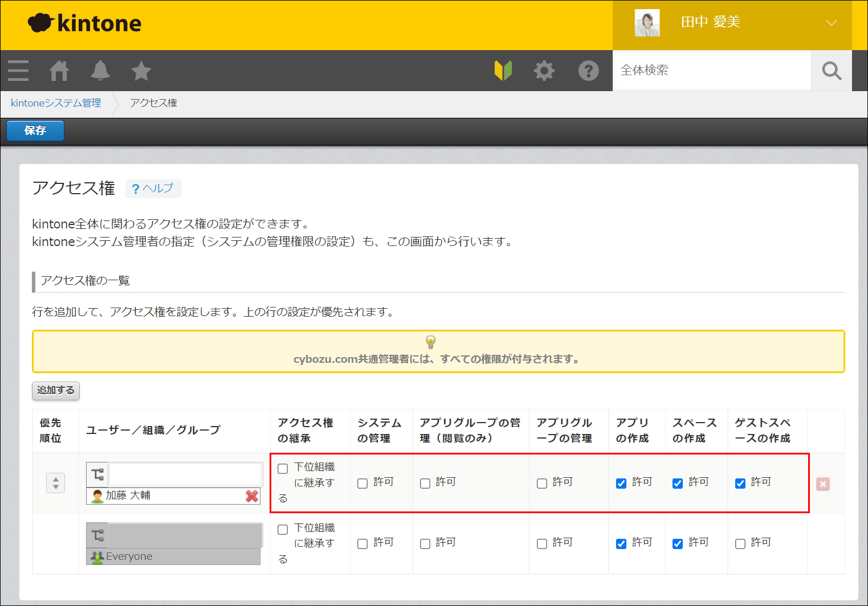Click the green beginner guide icon
Screen dimensions: 868x606
tap(503, 71)
